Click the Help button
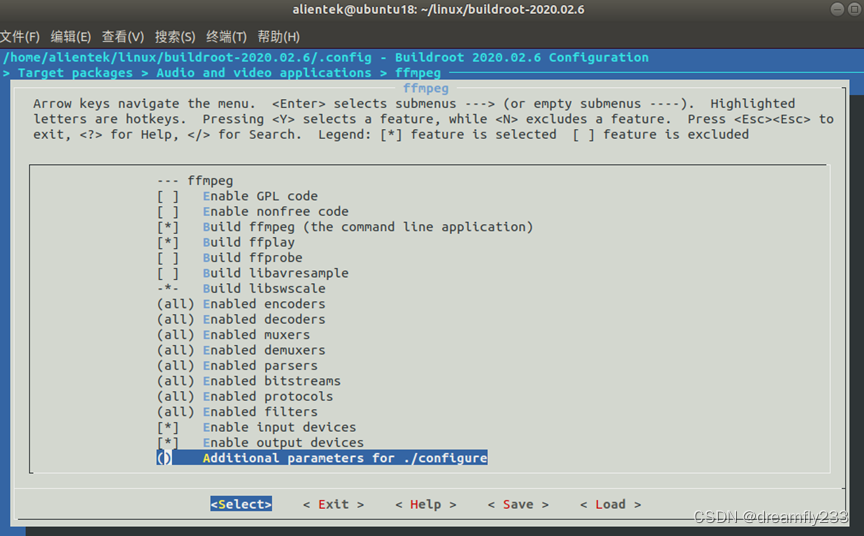Viewport: 864px width, 536px height. 425,505
